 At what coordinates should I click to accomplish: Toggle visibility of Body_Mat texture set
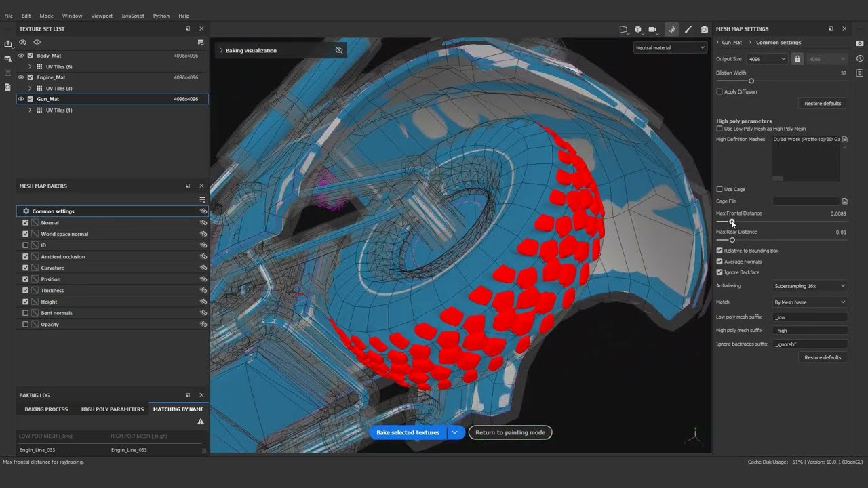point(21,56)
